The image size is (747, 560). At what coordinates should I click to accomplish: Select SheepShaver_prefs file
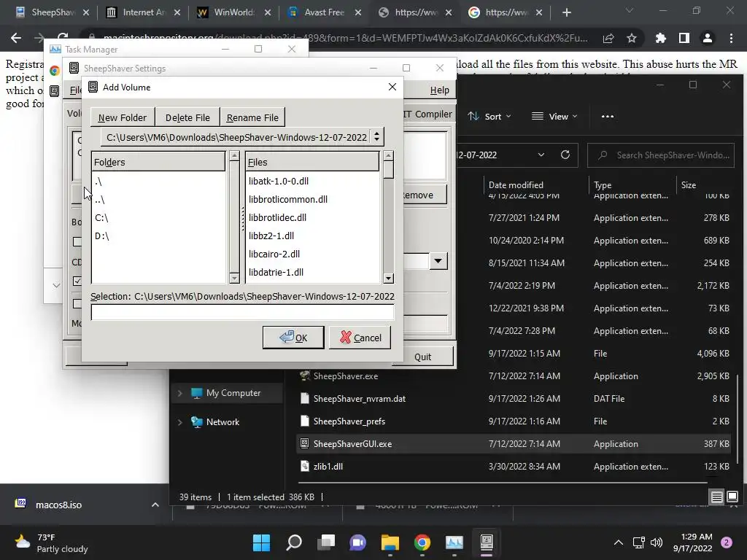[349, 421]
